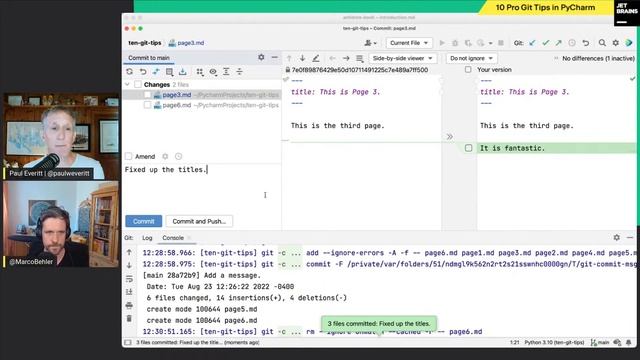Click the Jump to Source pencil icon
The width and height of the screenshot is (640, 360).
click(316, 58)
